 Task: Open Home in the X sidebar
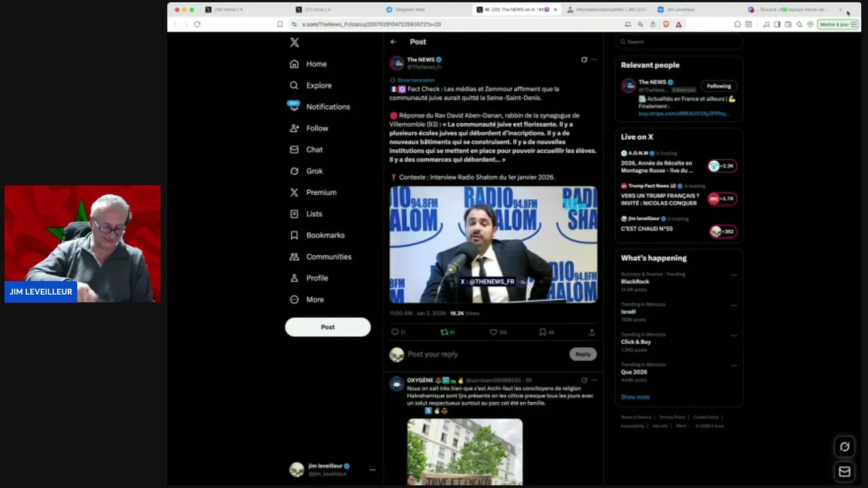pyautogui.click(x=309, y=64)
